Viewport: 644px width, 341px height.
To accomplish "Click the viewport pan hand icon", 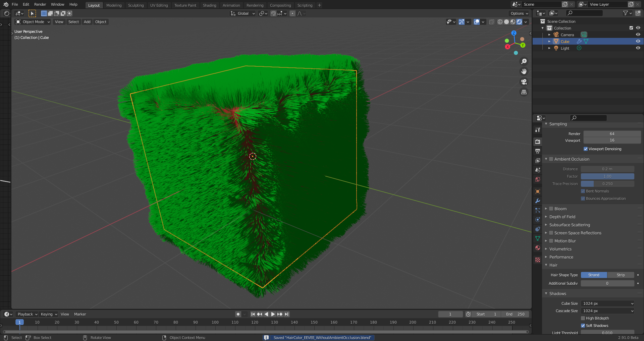I will (x=524, y=71).
